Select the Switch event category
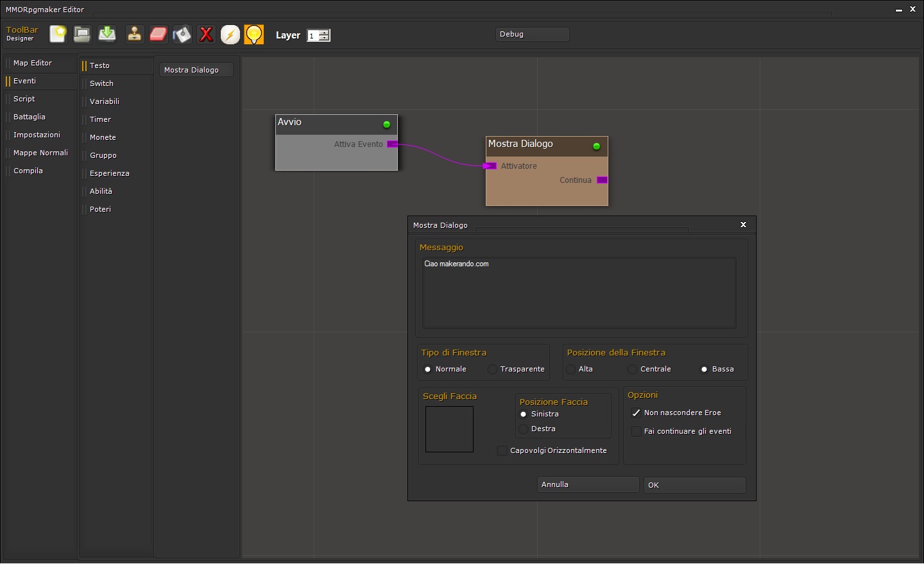 (116, 83)
